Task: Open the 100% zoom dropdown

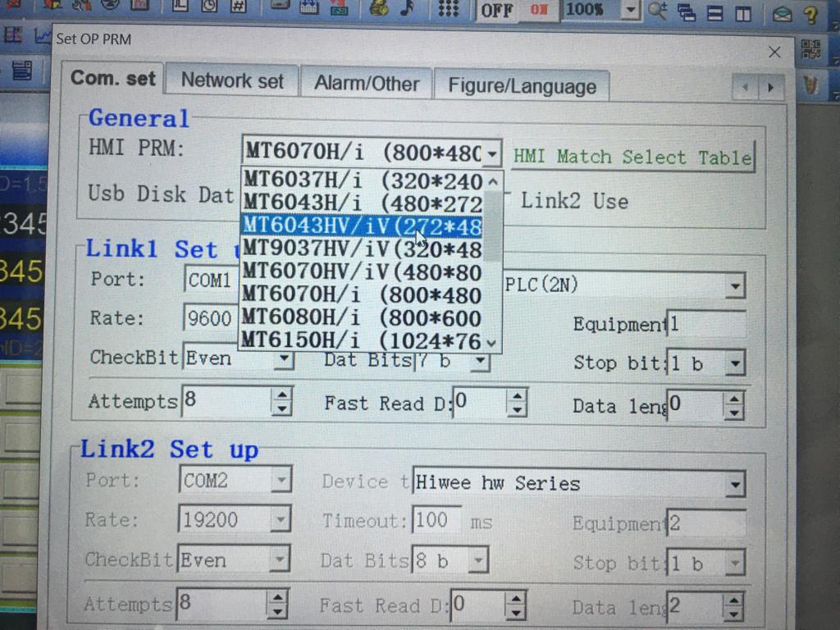Action: [x=631, y=10]
